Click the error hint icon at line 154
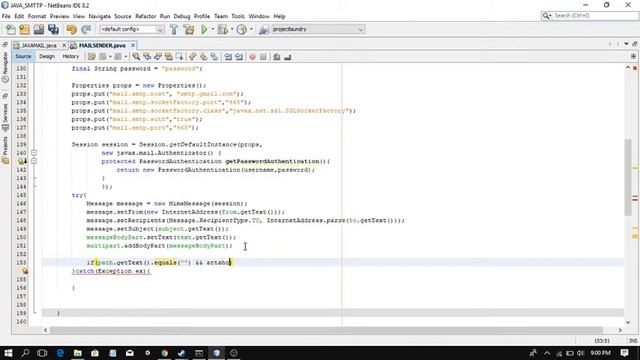This screenshot has height=360, width=640. pos(24,271)
